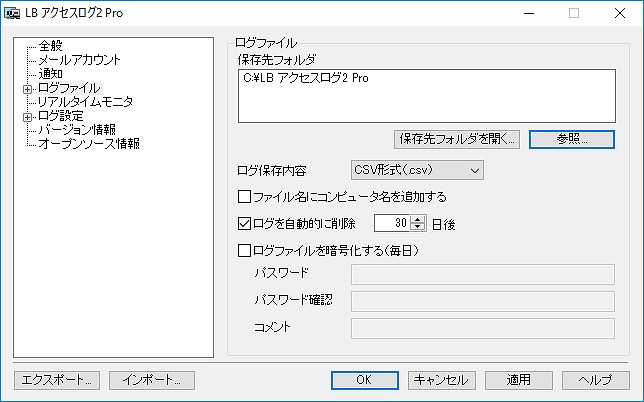
Task: Click the days value field showing 30
Action: (392, 223)
